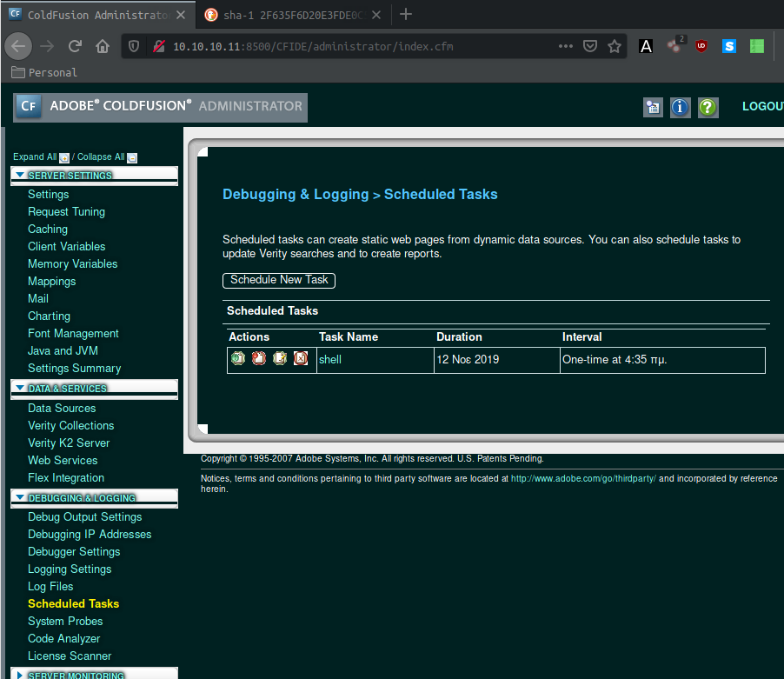The width and height of the screenshot is (784, 679).
Task: Open Caching page
Action: click(48, 229)
